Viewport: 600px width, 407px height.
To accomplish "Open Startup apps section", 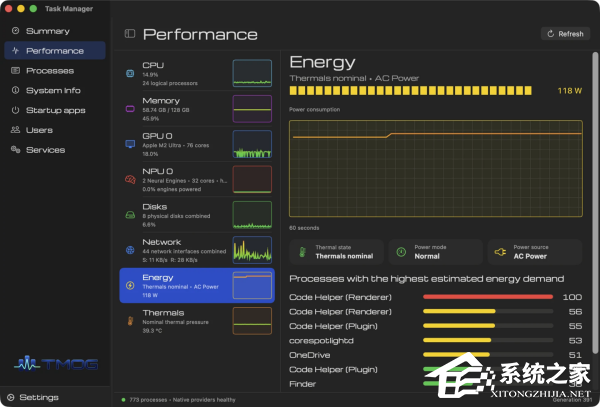I will (x=54, y=111).
